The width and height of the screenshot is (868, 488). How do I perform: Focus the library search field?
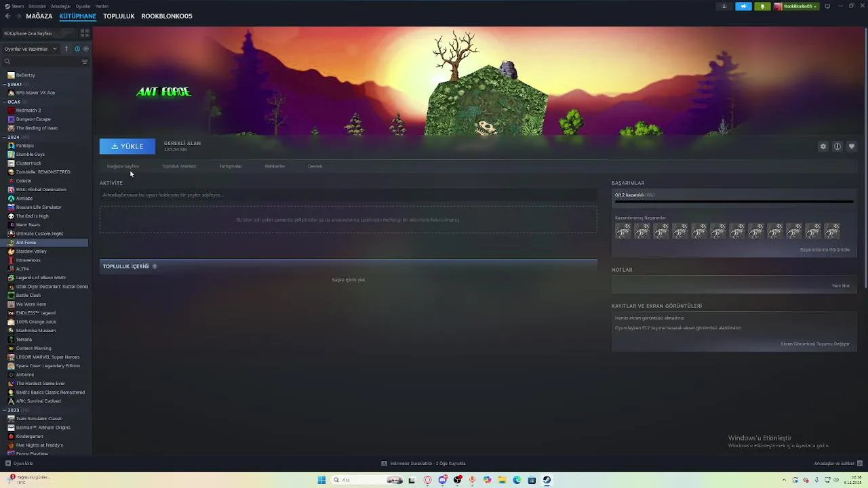click(x=41, y=62)
